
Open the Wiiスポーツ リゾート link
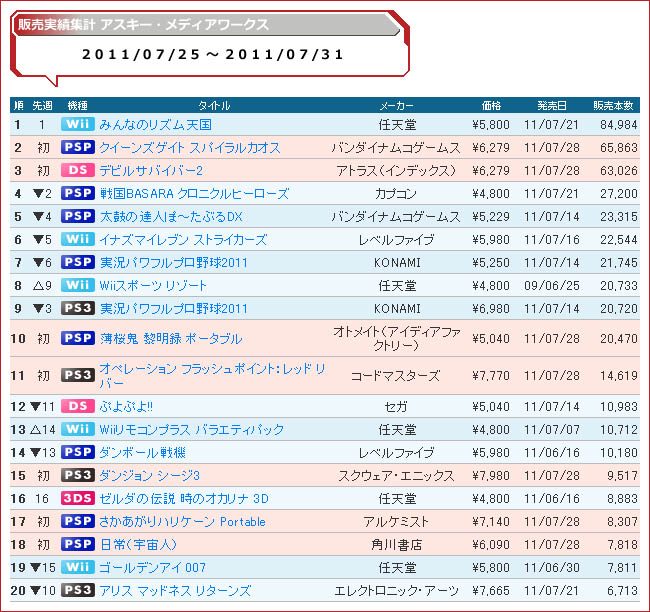(153, 286)
